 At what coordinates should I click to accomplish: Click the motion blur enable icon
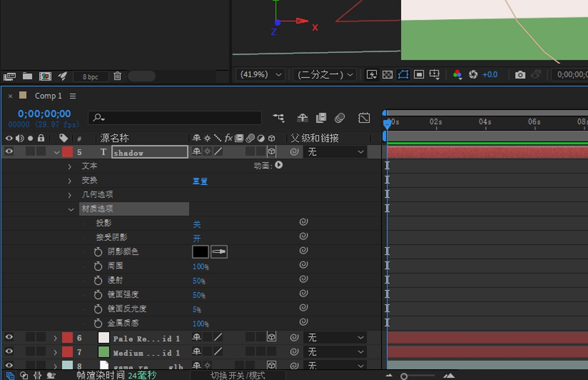coord(340,118)
